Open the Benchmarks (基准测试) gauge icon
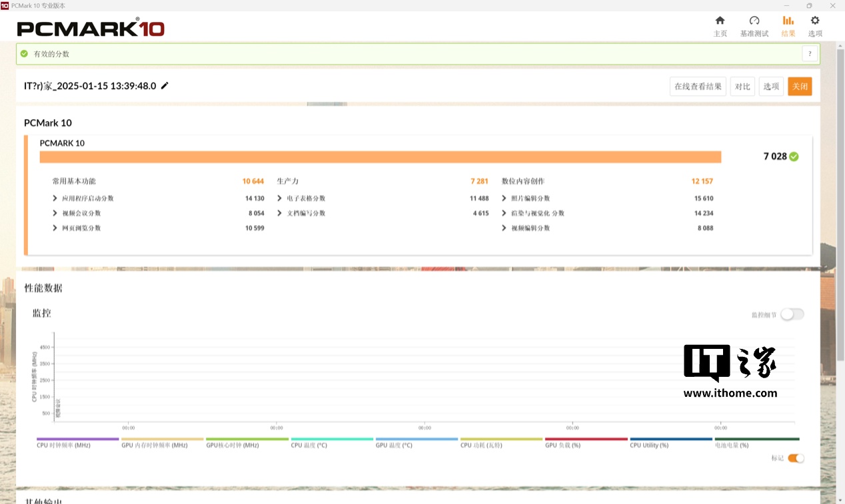Image resolution: width=845 pixels, height=504 pixels. click(x=754, y=21)
